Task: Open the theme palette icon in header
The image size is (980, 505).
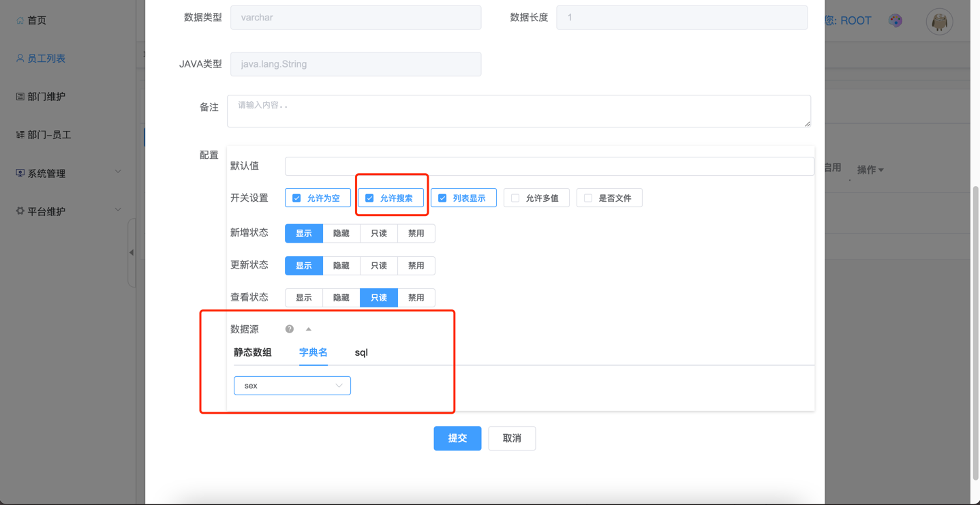Action: coord(895,20)
